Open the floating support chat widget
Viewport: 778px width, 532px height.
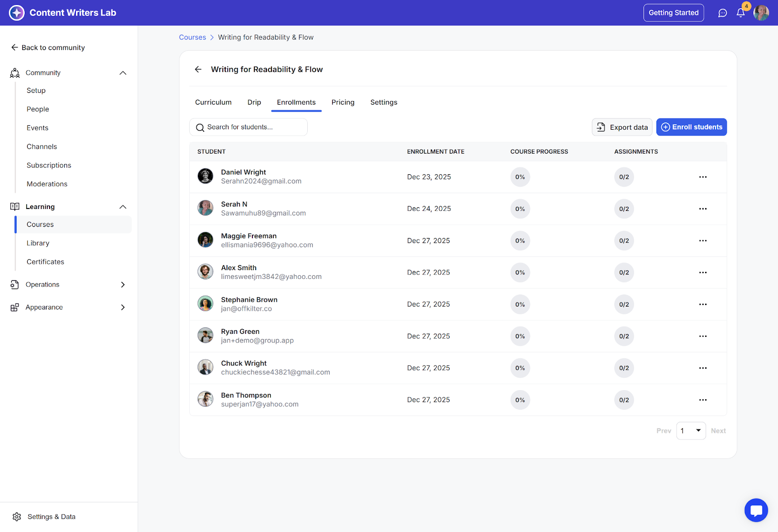[756, 510]
